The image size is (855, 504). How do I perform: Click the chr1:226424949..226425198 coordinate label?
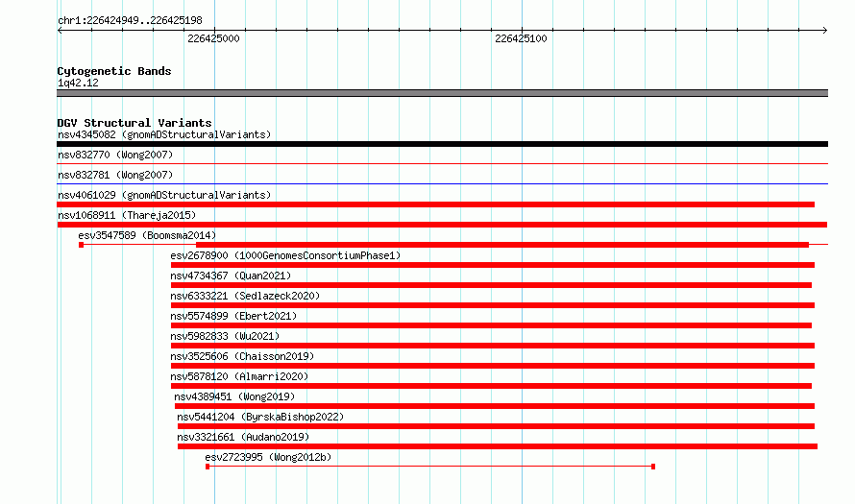(x=130, y=20)
